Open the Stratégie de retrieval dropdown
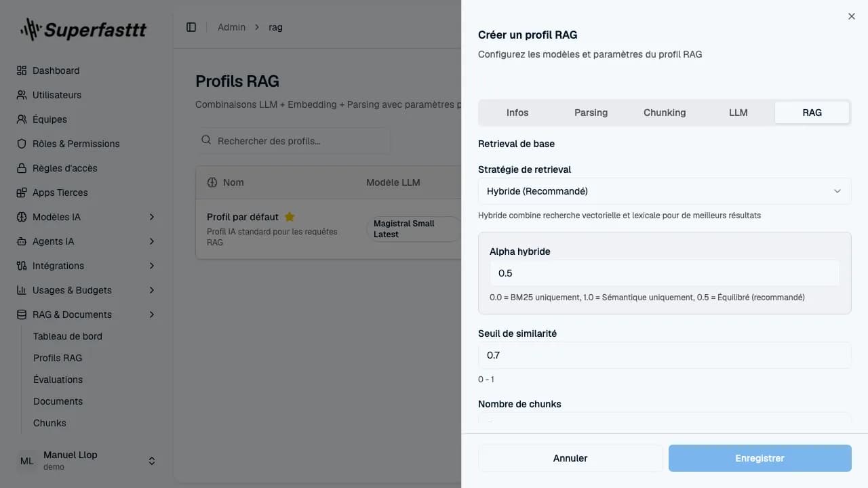Screen dimensions: 868x488 pos(665,191)
